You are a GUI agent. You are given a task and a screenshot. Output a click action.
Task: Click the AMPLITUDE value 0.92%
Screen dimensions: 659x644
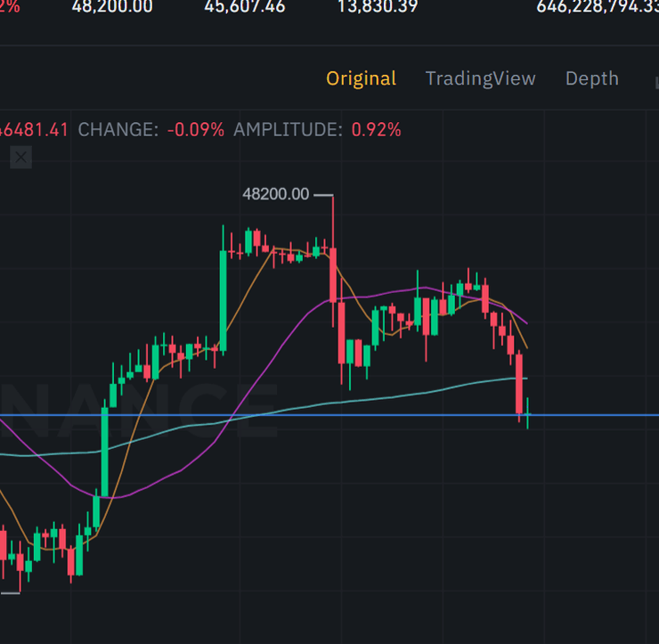[x=376, y=130]
